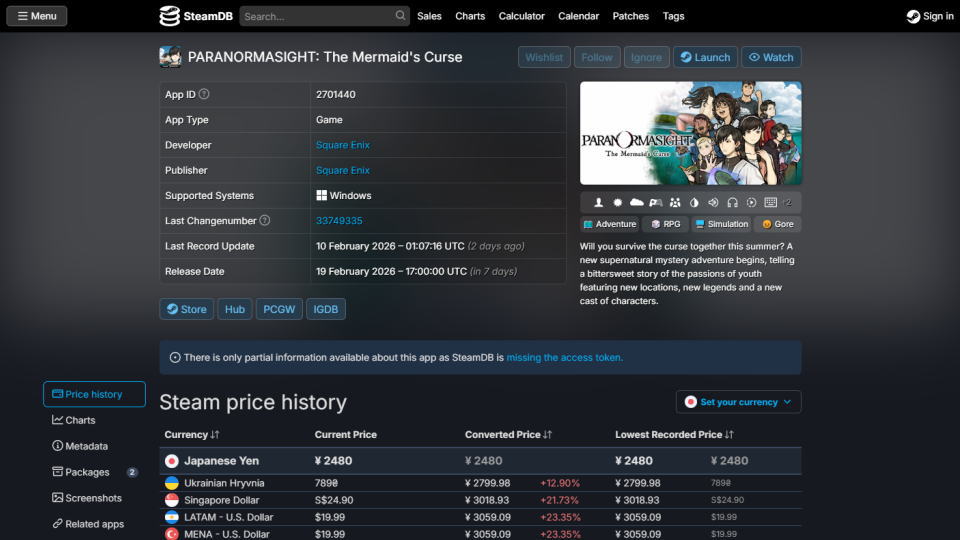Click the keyboard feature icon
The image size is (960, 540).
coord(770,203)
